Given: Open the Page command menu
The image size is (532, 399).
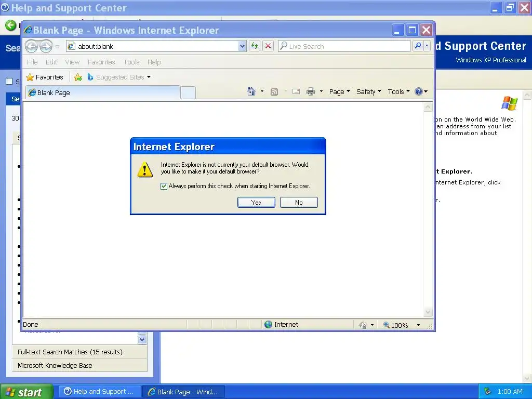Looking at the screenshot, I should 340,91.
